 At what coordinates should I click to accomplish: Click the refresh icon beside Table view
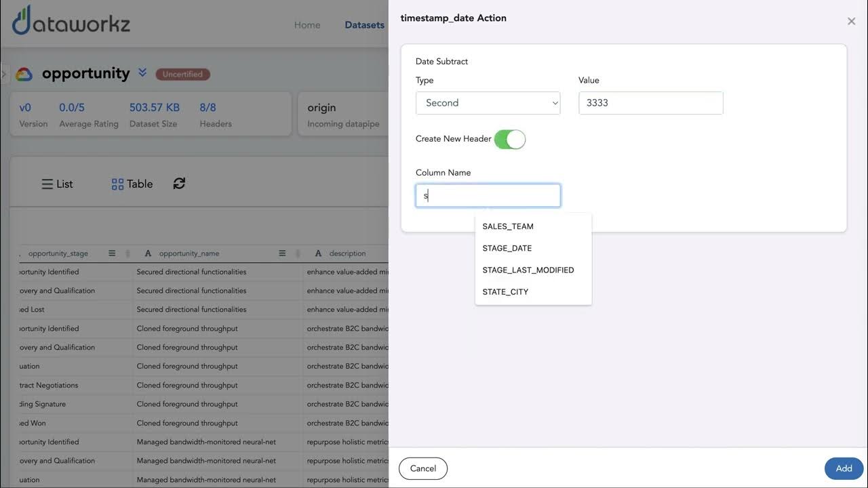179,184
